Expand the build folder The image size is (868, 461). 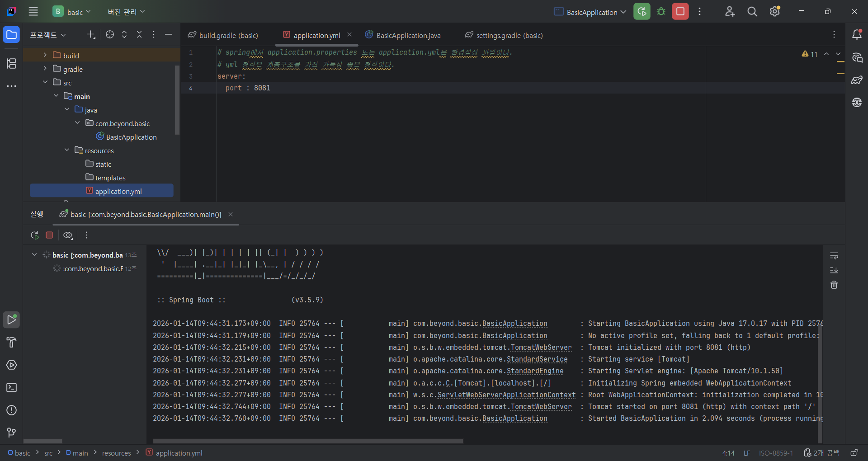pyautogui.click(x=45, y=55)
